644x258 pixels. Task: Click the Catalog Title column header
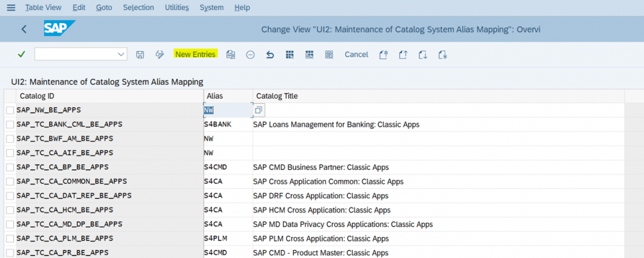[x=438, y=96]
